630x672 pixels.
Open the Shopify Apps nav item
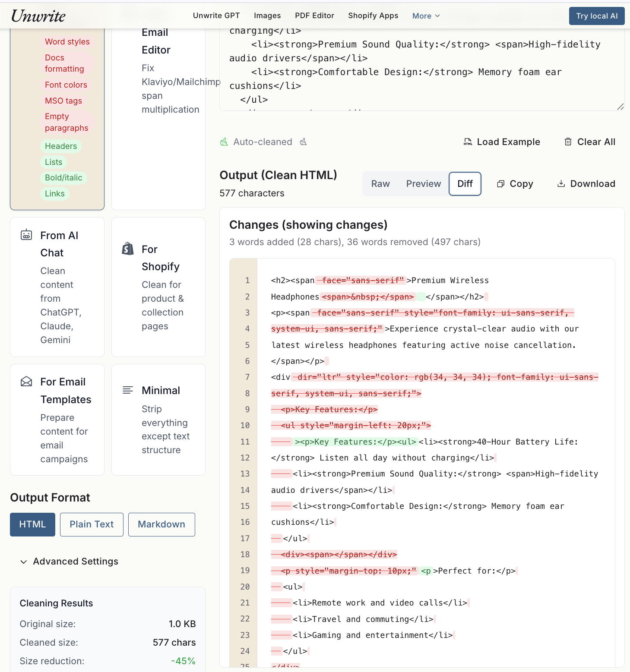(373, 16)
